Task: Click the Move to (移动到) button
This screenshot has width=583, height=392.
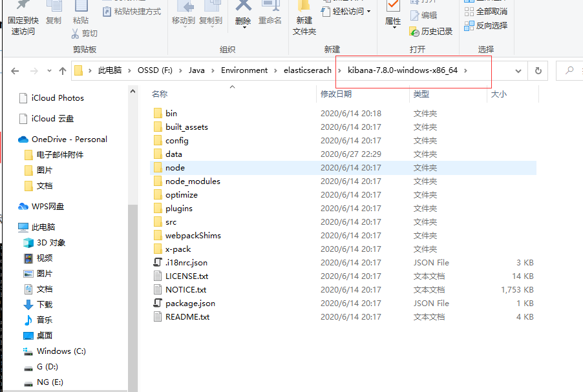Action: pos(184,14)
